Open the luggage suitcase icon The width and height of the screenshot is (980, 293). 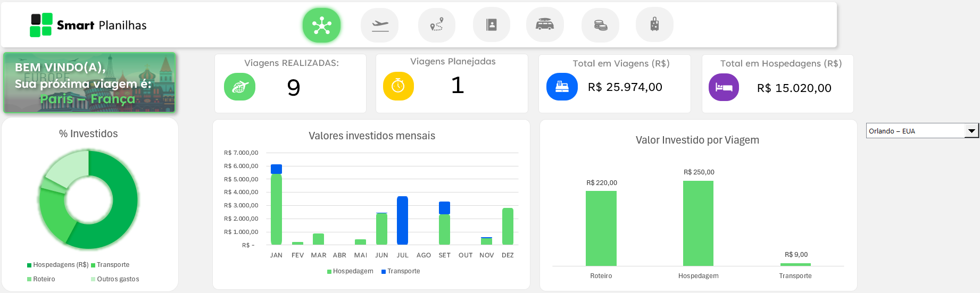pyautogui.click(x=654, y=25)
